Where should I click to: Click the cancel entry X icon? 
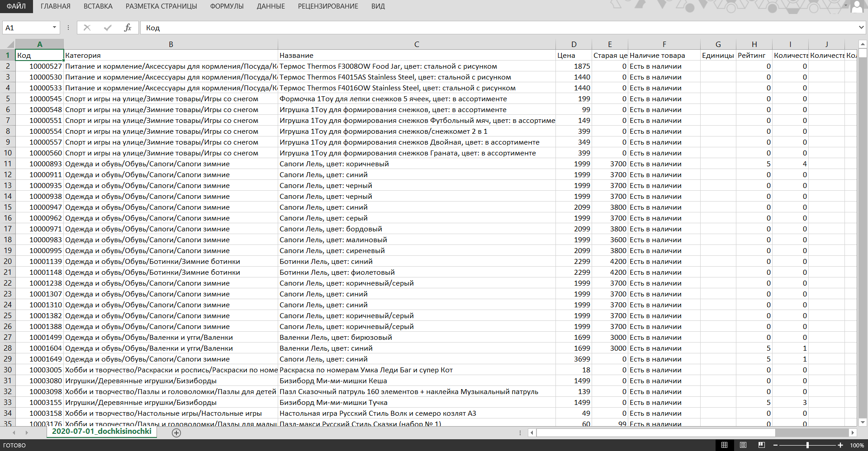coord(87,28)
